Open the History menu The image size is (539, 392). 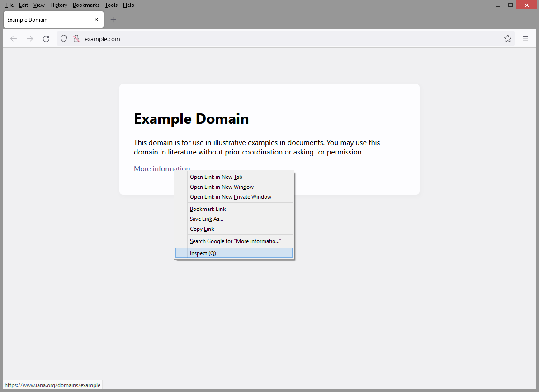point(58,5)
